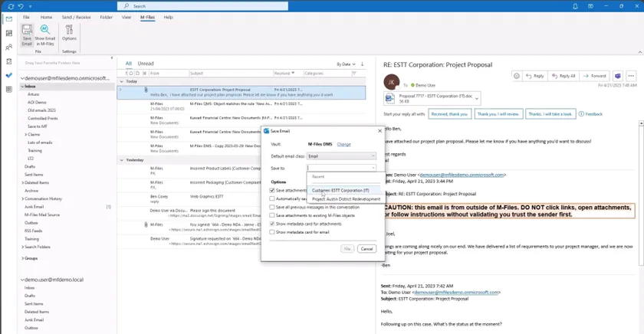Open the Calendar view in left sidebar

coord(9,33)
